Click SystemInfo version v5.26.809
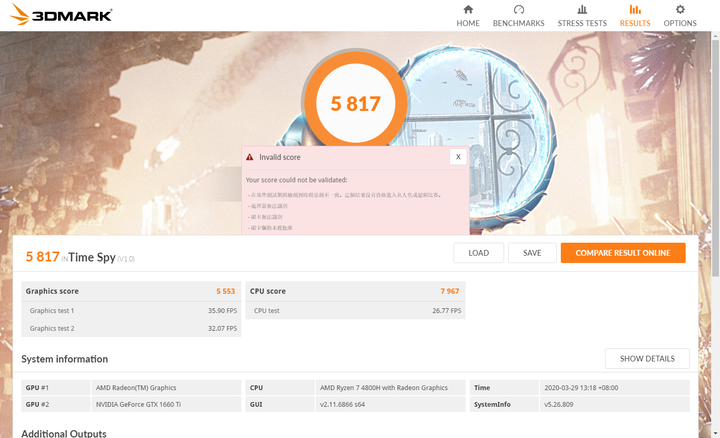720x438 pixels. pos(558,404)
